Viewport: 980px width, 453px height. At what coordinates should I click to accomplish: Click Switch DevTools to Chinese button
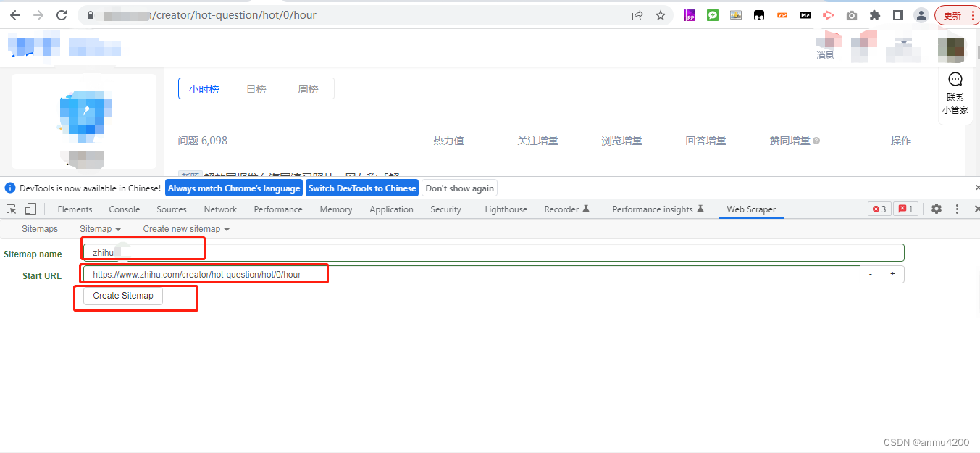pos(362,188)
